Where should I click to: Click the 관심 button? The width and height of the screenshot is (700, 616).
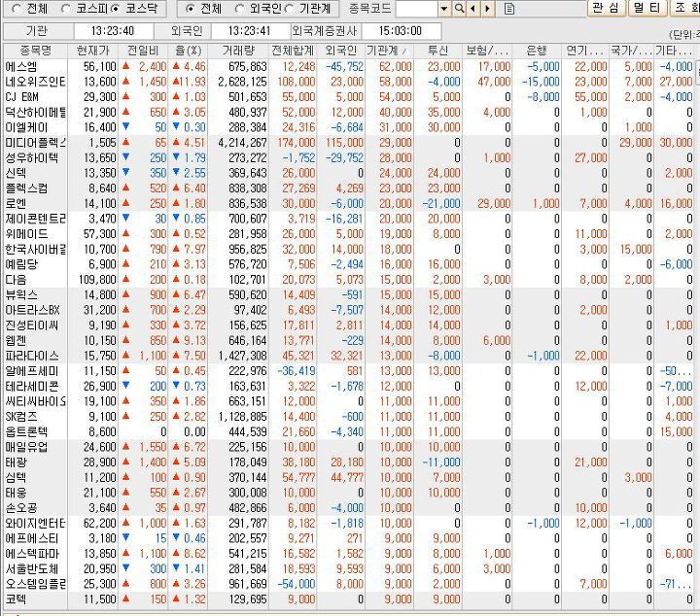point(606,8)
